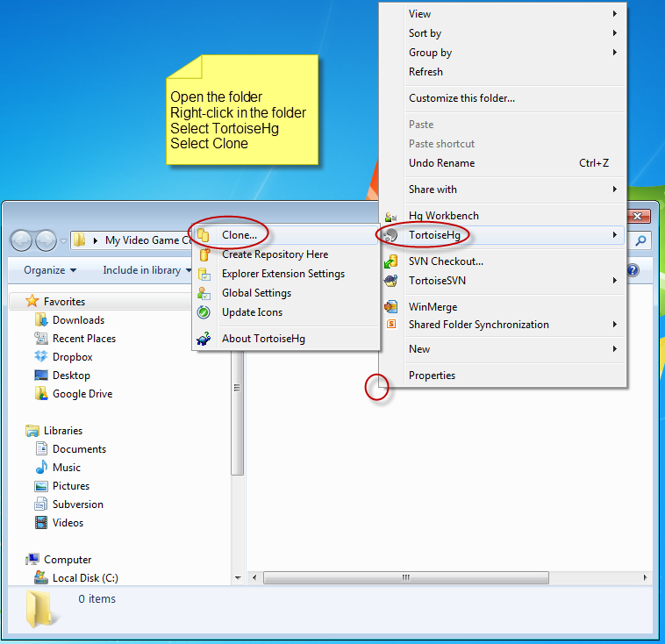Expand the Sort by submenu arrow
Screen dimensions: 665x644
[614, 32]
